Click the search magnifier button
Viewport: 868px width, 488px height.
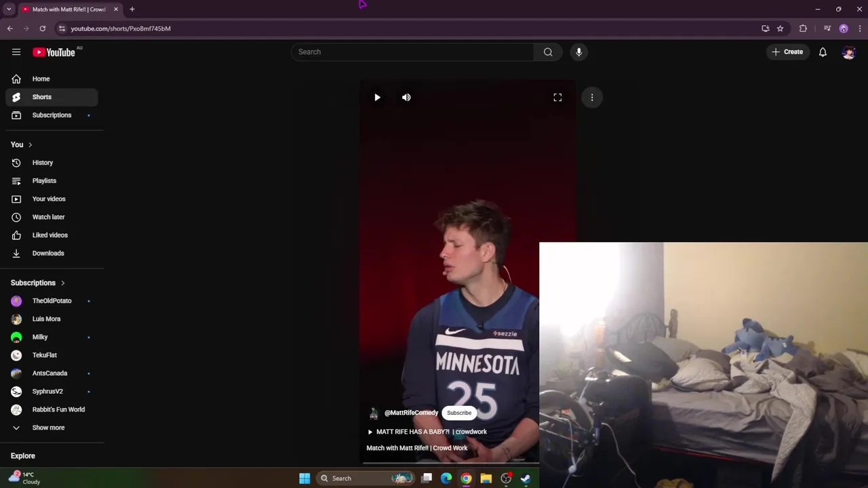(x=548, y=52)
